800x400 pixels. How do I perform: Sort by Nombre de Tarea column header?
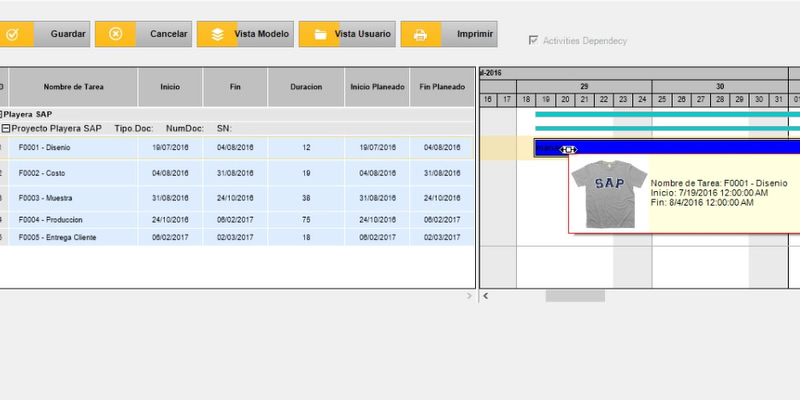tap(73, 87)
